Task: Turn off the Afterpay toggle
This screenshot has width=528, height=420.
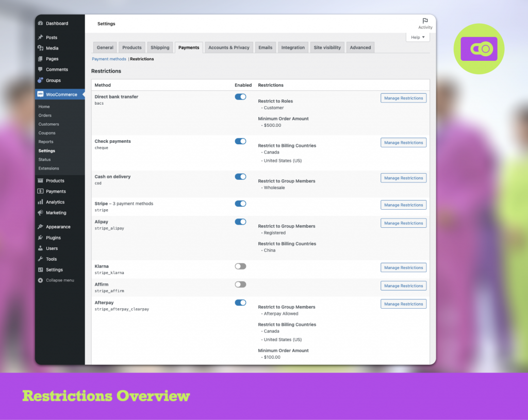Action: [240, 303]
